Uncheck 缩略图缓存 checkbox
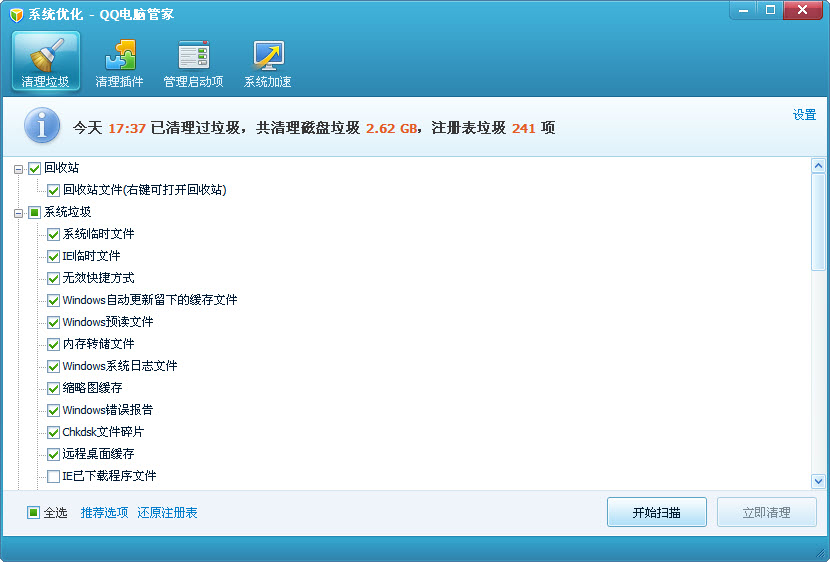Image resolution: width=830 pixels, height=562 pixels. coord(53,388)
